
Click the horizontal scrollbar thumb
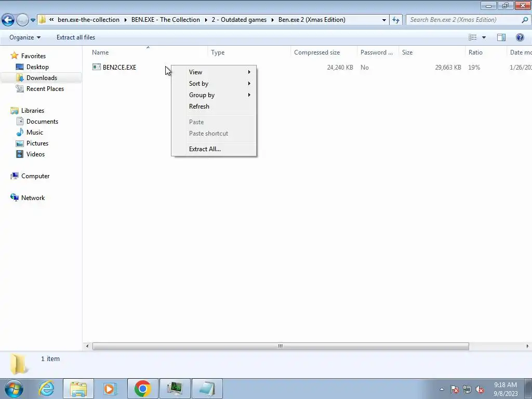(x=280, y=346)
